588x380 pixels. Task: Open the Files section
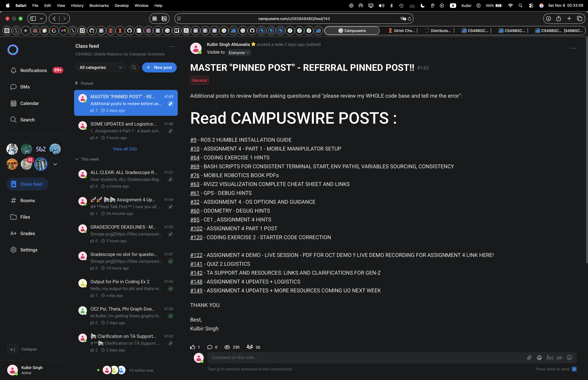[20, 217]
